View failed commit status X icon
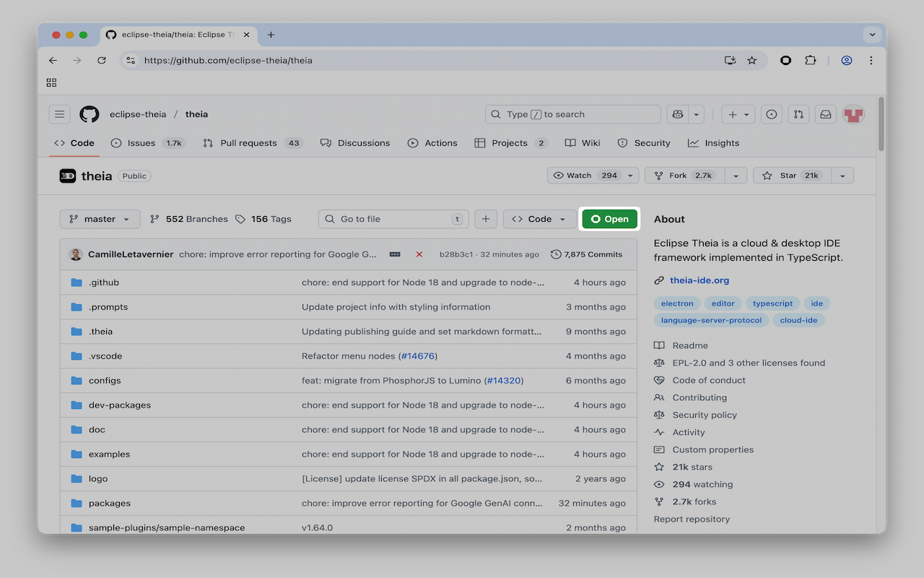Screen dimensions: 924x578 pyautogui.click(x=419, y=254)
